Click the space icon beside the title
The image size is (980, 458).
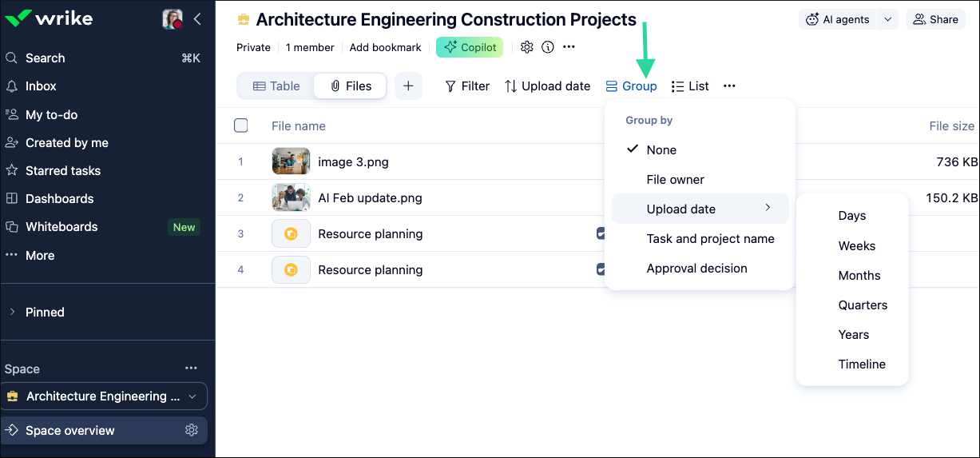244,20
